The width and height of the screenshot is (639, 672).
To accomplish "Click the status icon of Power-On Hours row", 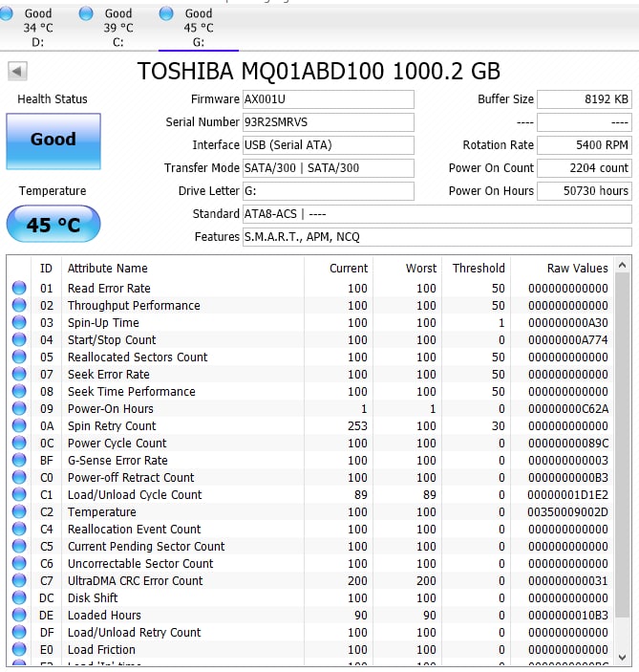I will click(x=19, y=408).
